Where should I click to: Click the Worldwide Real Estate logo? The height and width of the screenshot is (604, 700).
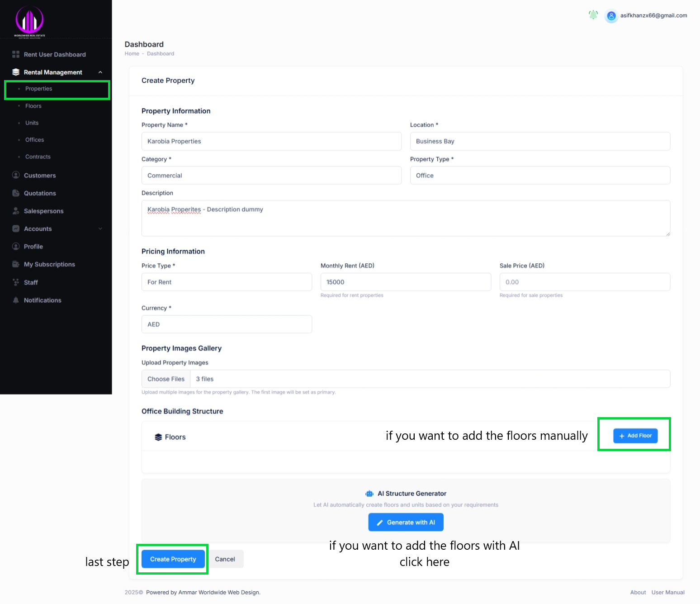(29, 21)
